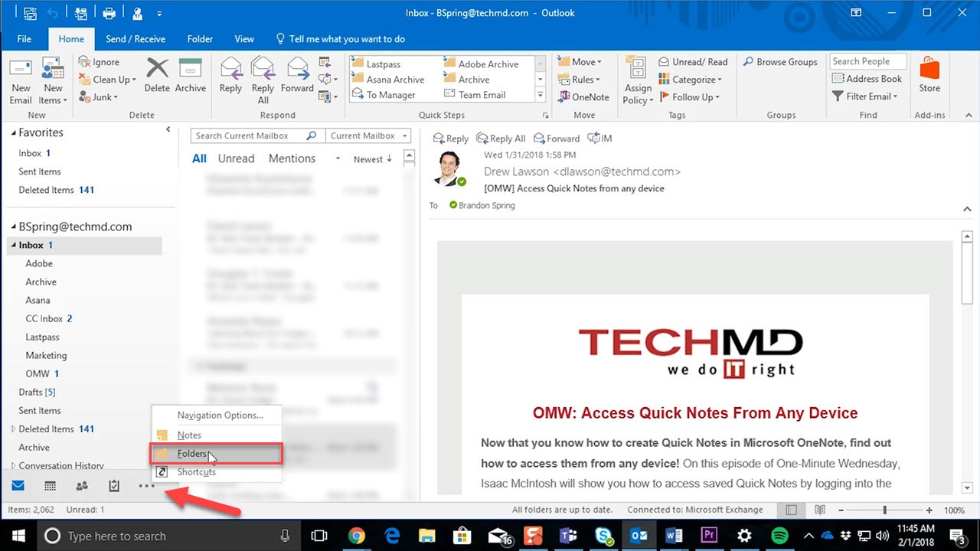Viewport: 980px width, 551px height.
Task: Click Forward in the reading pane
Action: [557, 139]
